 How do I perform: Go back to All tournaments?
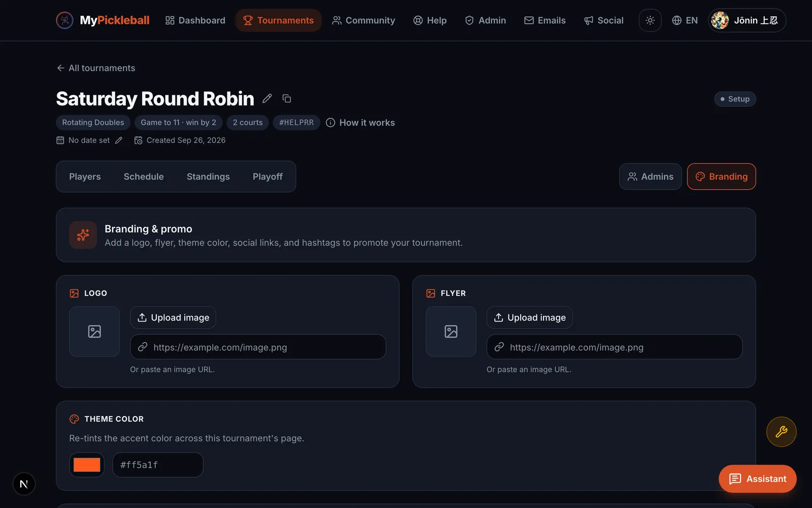(96, 68)
